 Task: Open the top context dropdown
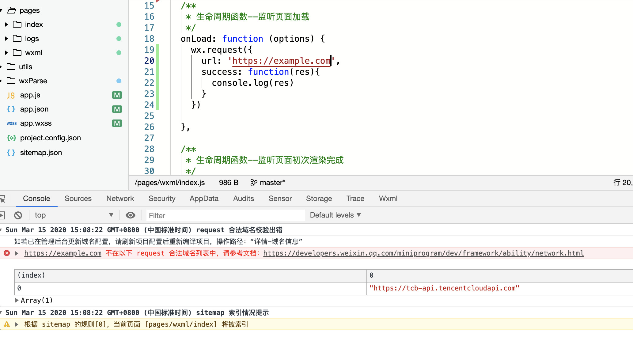(74, 215)
